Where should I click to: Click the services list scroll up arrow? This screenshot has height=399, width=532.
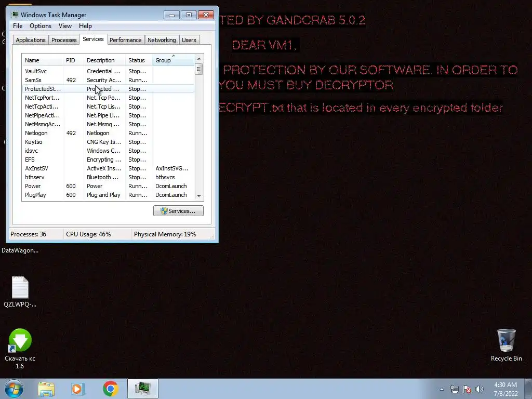199,59
